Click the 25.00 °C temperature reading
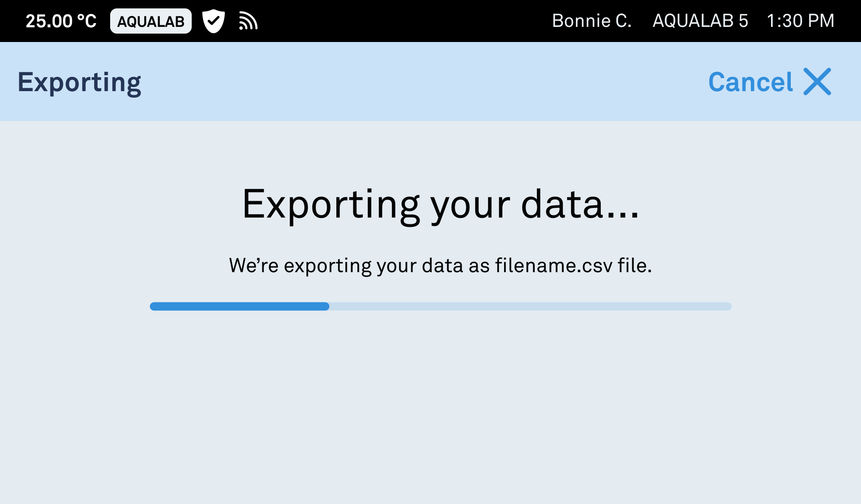The width and height of the screenshot is (861, 504). click(61, 21)
